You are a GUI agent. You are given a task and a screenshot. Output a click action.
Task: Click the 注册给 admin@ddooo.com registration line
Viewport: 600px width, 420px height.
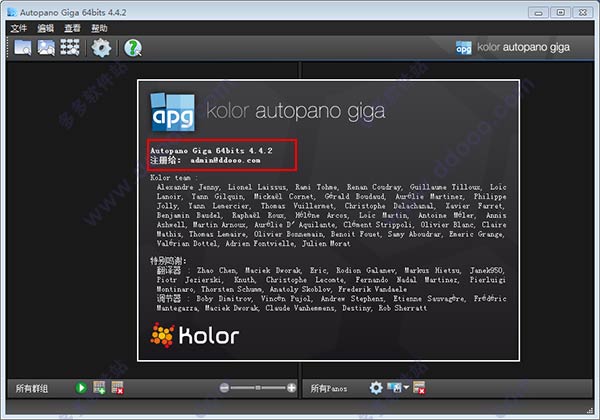[205, 160]
